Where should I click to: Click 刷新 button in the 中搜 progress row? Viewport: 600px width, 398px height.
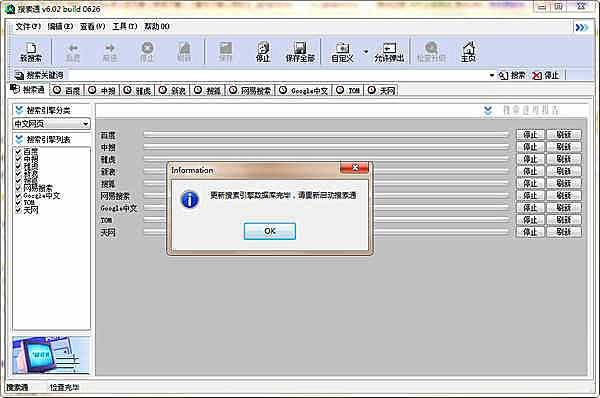564,147
